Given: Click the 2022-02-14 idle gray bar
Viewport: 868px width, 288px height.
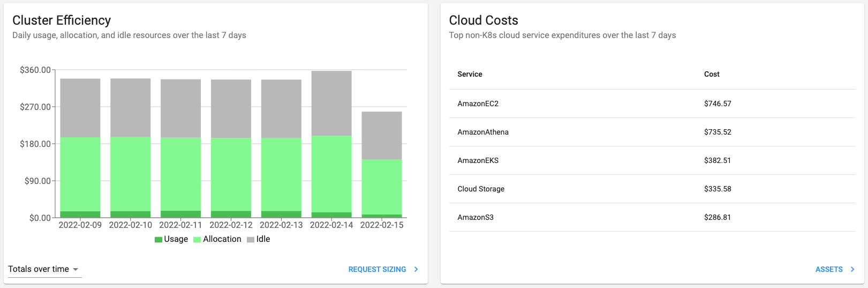Looking at the screenshot, I should pyautogui.click(x=331, y=103).
